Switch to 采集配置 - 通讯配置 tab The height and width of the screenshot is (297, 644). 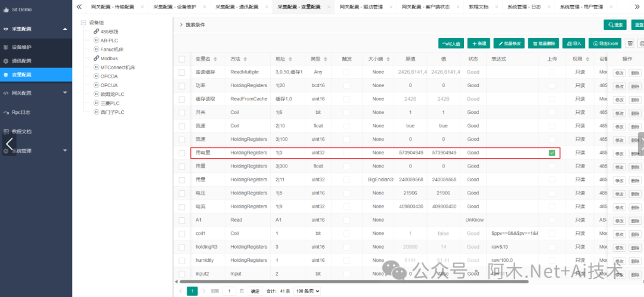237,7
